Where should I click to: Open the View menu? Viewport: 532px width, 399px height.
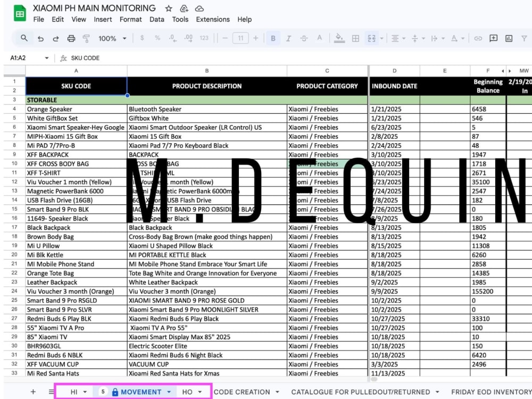[x=79, y=19]
